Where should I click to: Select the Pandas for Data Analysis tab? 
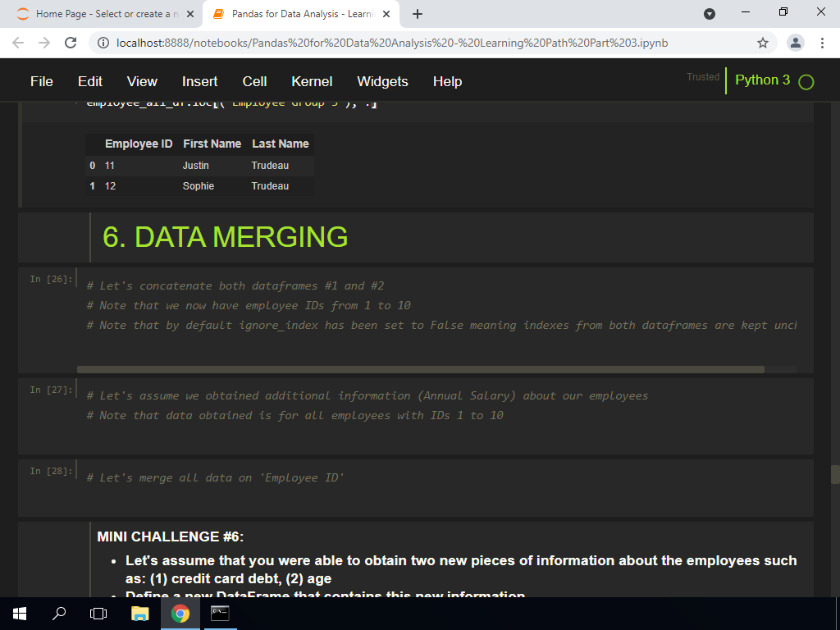(302, 14)
